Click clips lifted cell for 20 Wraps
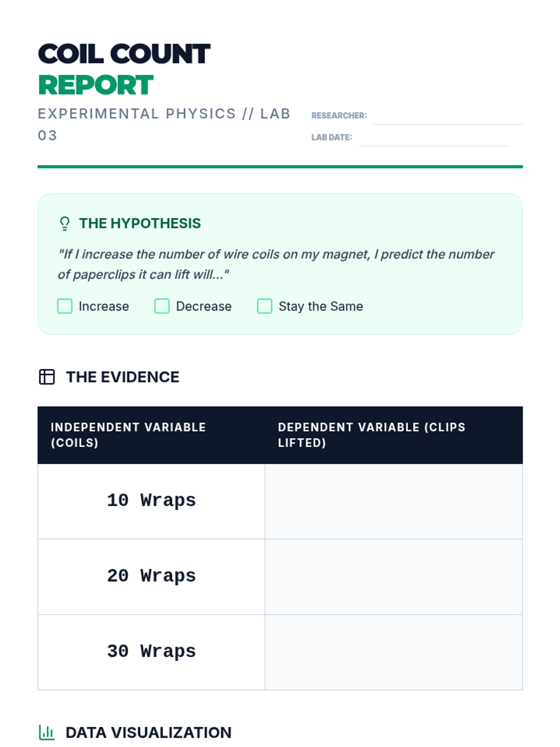 click(393, 577)
